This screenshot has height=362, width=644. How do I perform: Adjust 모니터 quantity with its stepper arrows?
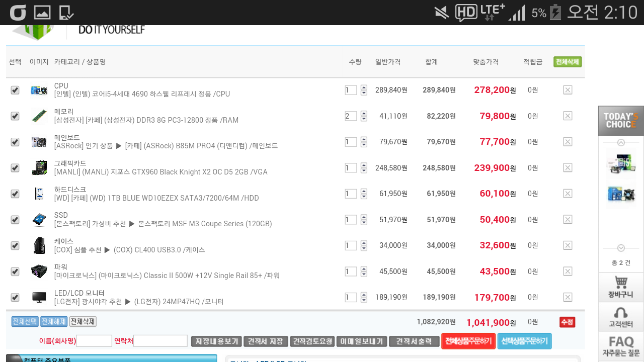pos(364,297)
